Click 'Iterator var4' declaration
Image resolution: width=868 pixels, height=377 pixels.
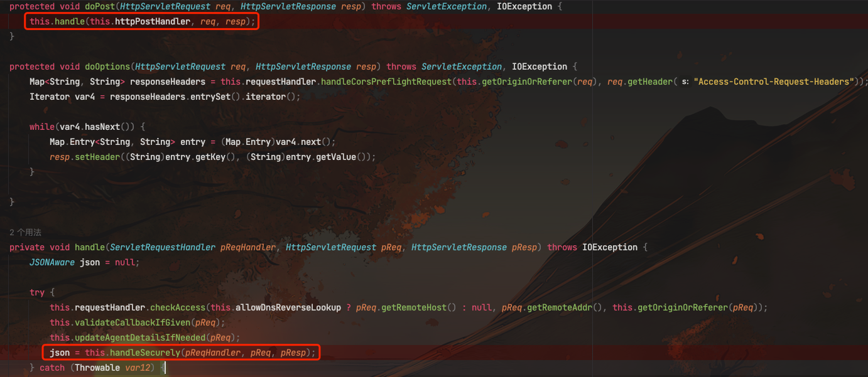coord(62,97)
